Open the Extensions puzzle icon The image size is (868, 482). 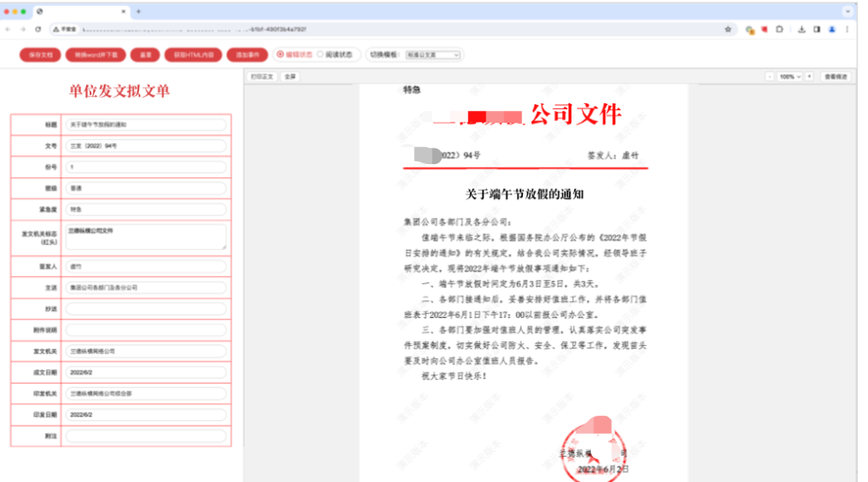[779, 30]
